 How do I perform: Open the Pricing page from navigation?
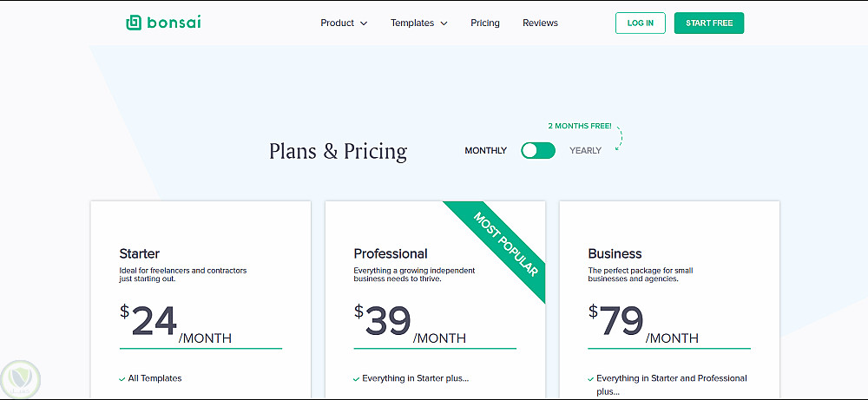pyautogui.click(x=485, y=23)
